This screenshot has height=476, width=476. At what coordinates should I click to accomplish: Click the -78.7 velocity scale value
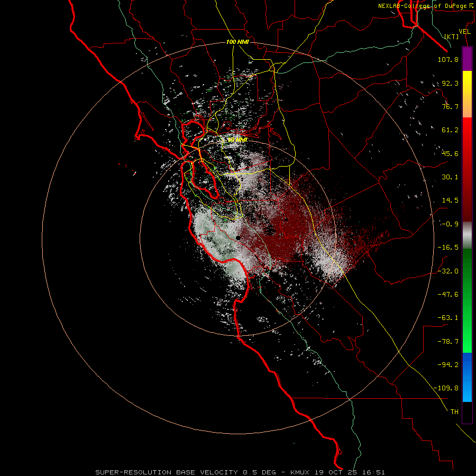click(448, 342)
